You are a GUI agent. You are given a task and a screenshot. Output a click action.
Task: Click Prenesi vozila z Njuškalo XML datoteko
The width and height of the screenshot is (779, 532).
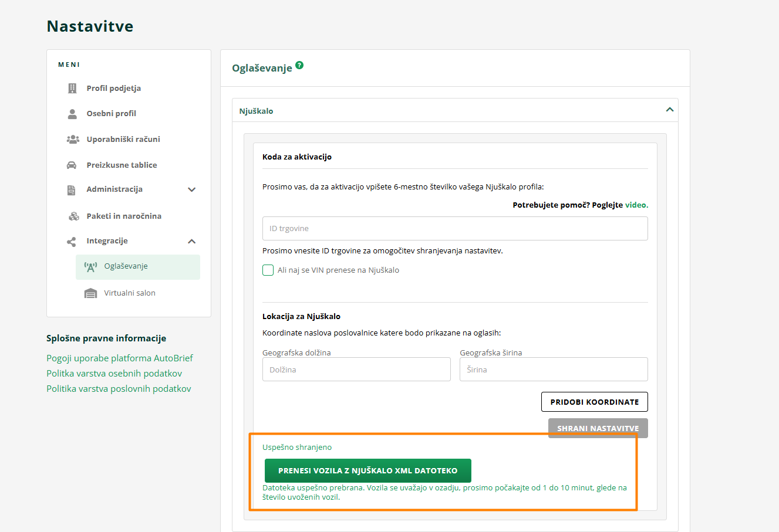pos(367,470)
